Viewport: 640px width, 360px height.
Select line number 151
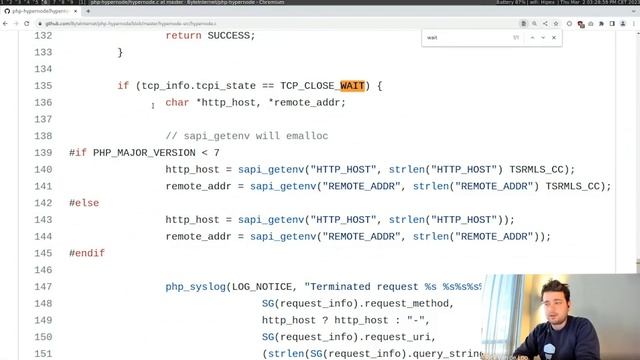pos(43,353)
